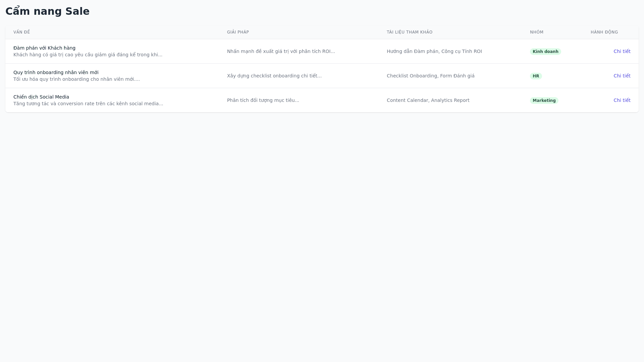Click Checklist Onboarding, Form Đánh giá reference

[x=430, y=76]
